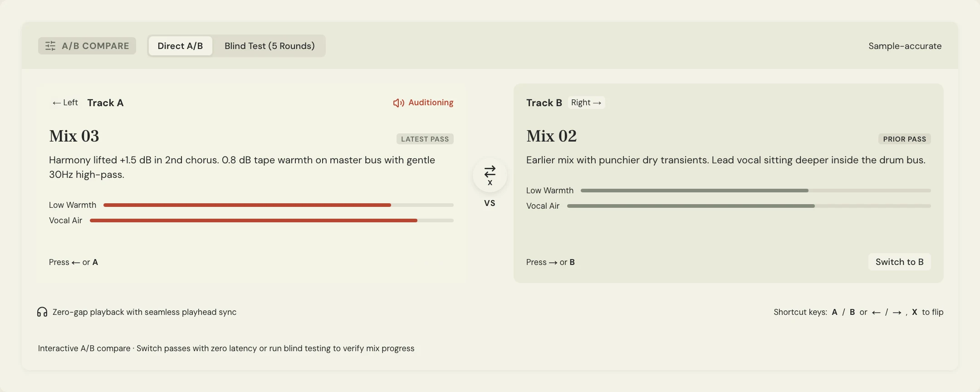
Task: Click the VS label between tracks
Action: pyautogui.click(x=490, y=203)
